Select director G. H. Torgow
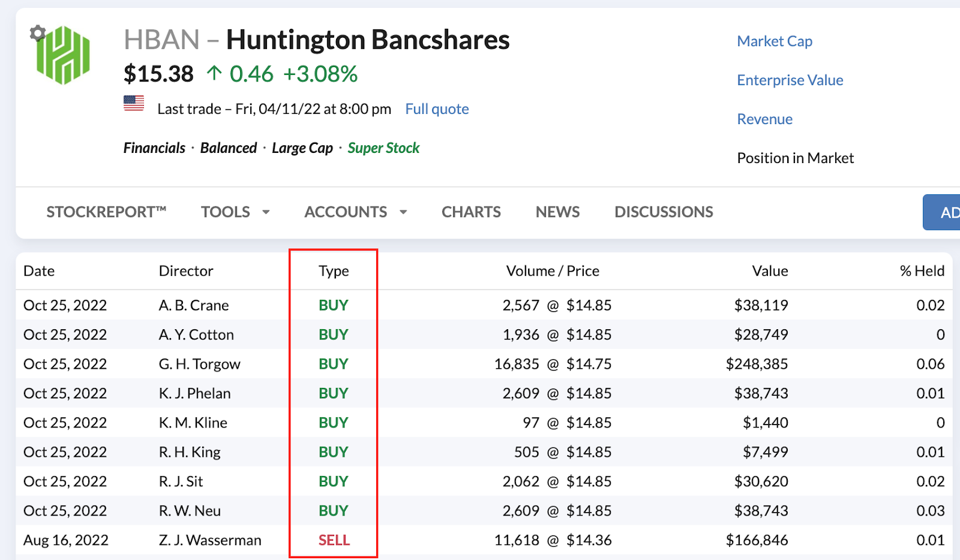Viewport: 960px width, 560px height. [x=200, y=365]
